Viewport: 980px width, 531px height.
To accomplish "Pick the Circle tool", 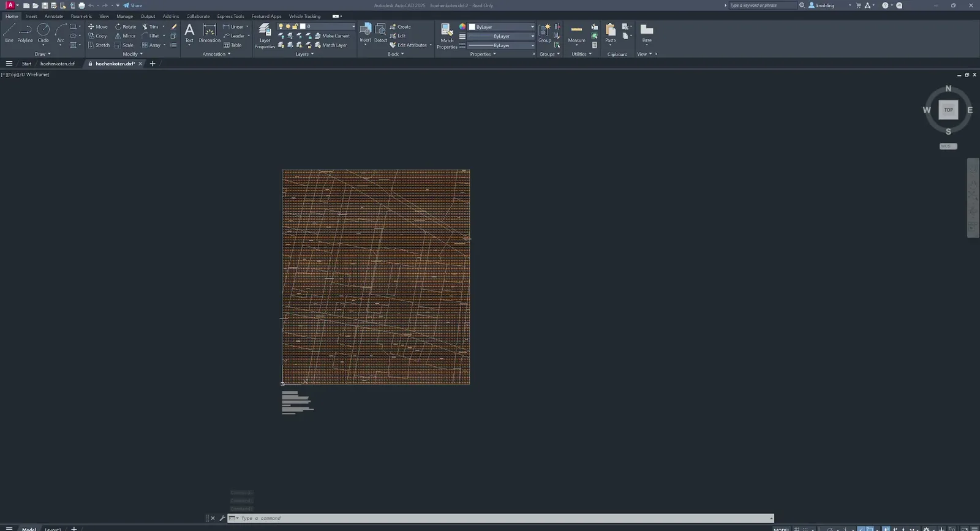I will 43,33.
